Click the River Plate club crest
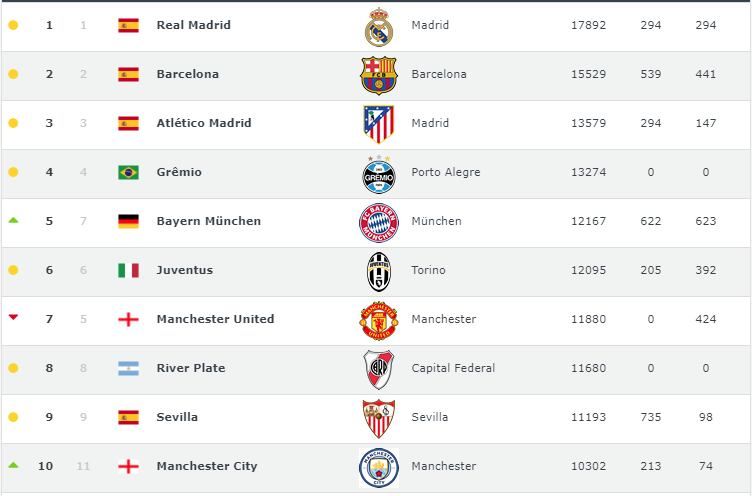This screenshot has height=496, width=752. (x=379, y=369)
